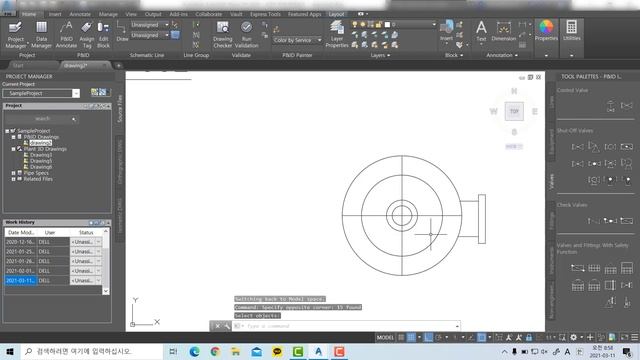Select the P&ID Drawings folder
This screenshot has width=640, height=360.
(x=41, y=137)
